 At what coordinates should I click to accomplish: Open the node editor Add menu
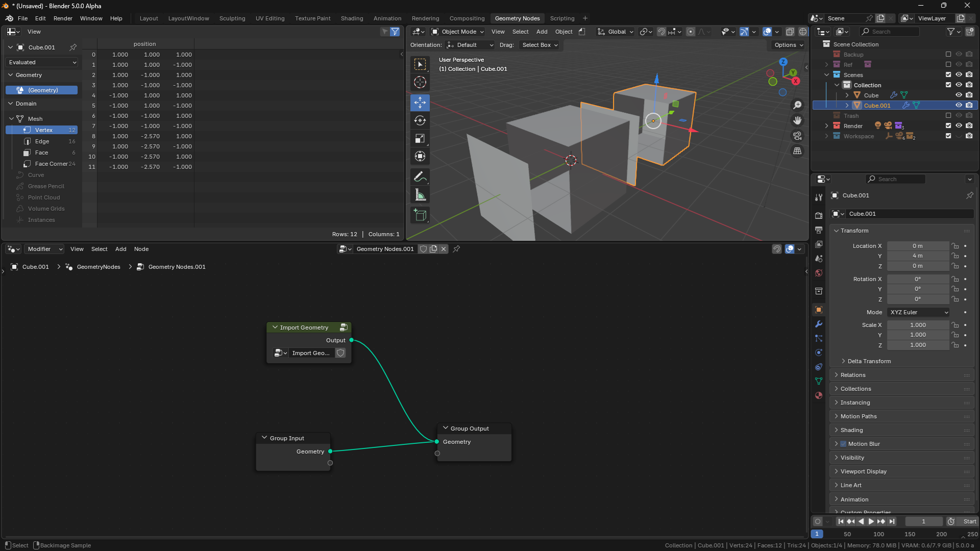coord(120,249)
